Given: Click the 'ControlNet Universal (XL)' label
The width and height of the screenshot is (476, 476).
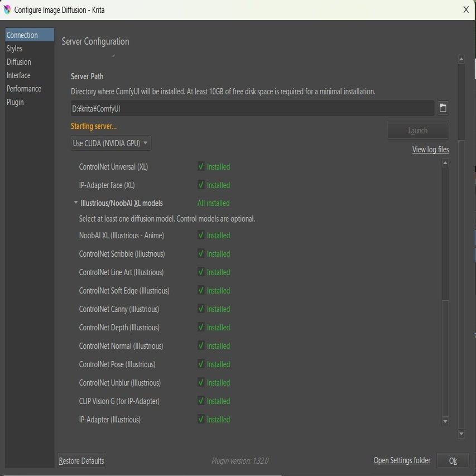Looking at the screenshot, I should [x=113, y=167].
